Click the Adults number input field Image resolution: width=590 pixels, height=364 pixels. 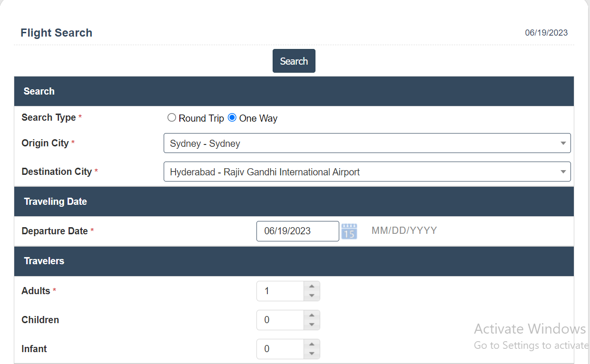tap(280, 291)
